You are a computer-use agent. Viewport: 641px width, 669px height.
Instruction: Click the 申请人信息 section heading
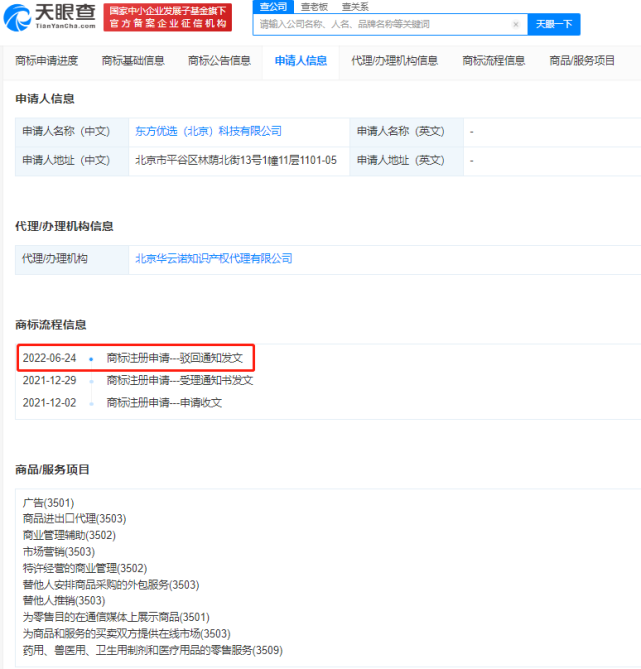[x=45, y=99]
